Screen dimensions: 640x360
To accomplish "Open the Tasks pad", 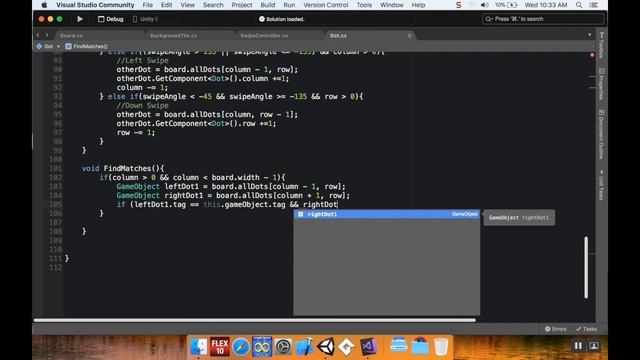I will click(x=587, y=329).
